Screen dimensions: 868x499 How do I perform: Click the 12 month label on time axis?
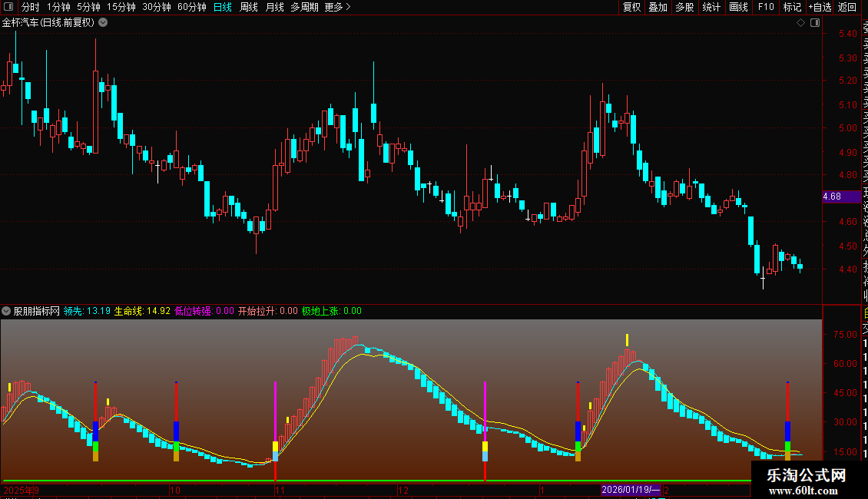click(x=403, y=490)
